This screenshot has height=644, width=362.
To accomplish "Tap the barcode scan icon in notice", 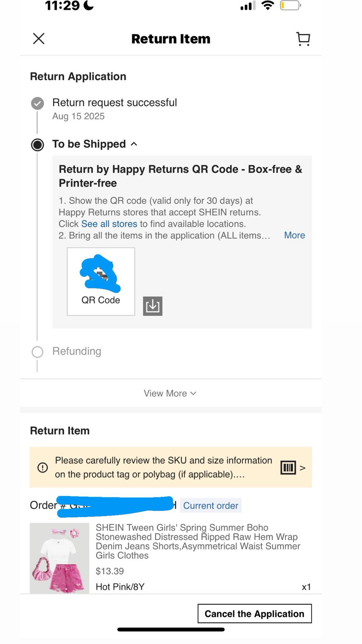I will tap(288, 468).
